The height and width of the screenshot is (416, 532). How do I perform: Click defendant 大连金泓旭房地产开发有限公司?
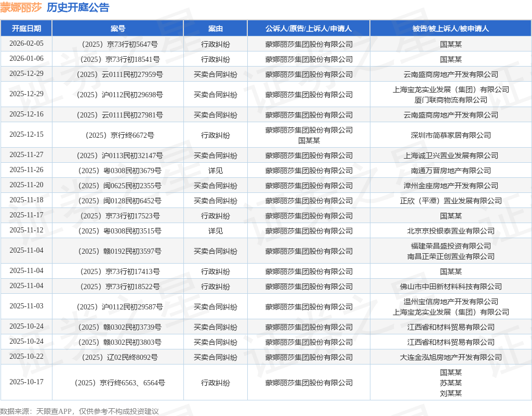click(450, 357)
